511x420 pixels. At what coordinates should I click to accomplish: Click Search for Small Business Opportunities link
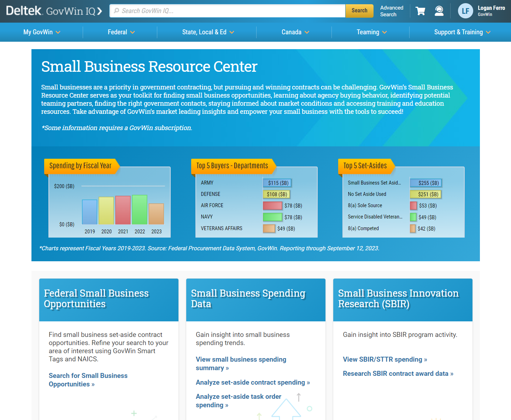pos(88,380)
